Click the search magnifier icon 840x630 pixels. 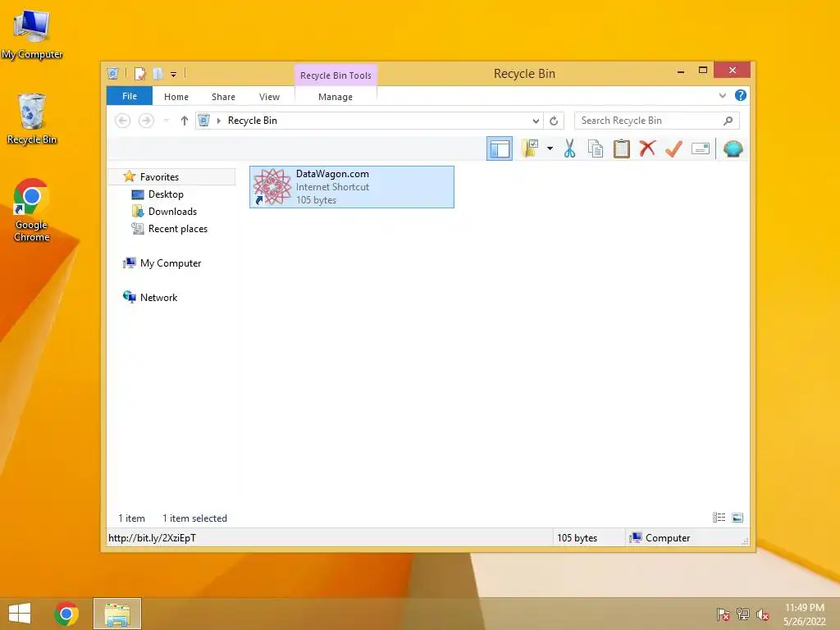[728, 121]
